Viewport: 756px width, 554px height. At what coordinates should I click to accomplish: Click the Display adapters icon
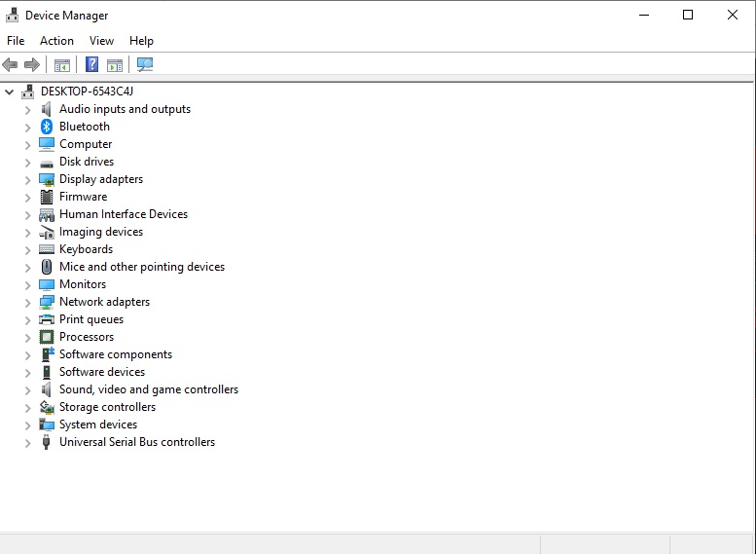tap(47, 179)
